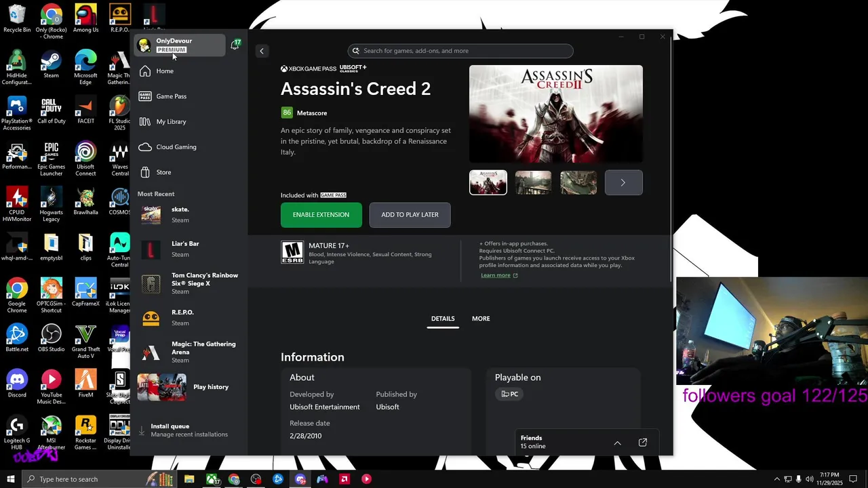The height and width of the screenshot is (488, 868).
Task: Open Play history in sidebar
Action: (x=189, y=387)
